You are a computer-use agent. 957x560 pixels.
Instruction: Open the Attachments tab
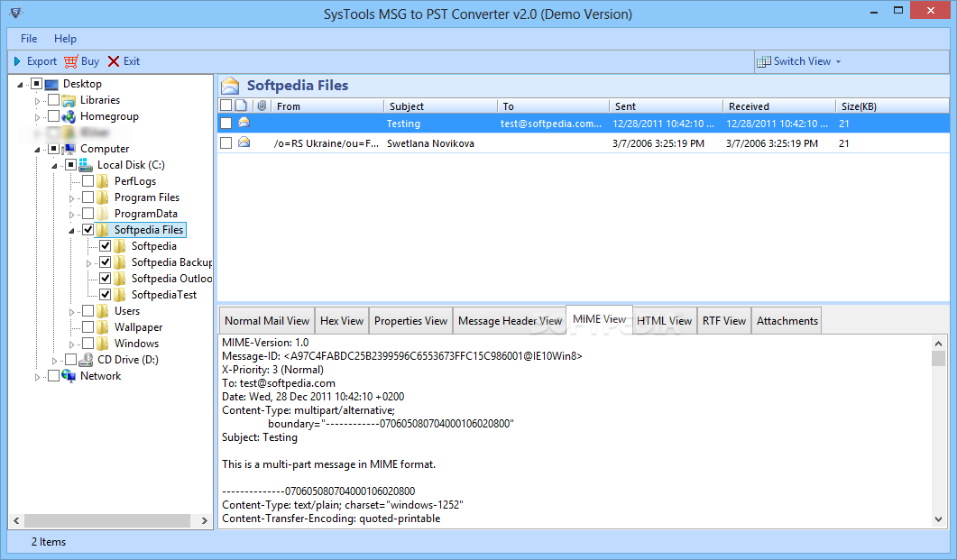[787, 321]
